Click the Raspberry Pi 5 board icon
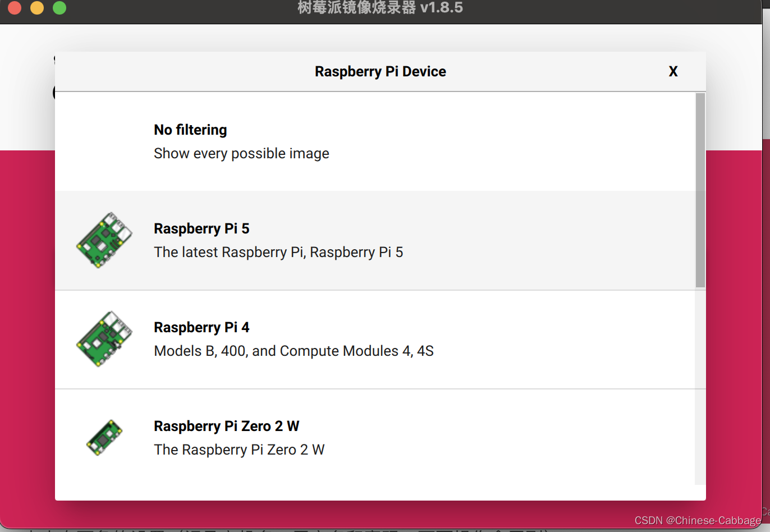Image resolution: width=770 pixels, height=532 pixels. coord(104,240)
